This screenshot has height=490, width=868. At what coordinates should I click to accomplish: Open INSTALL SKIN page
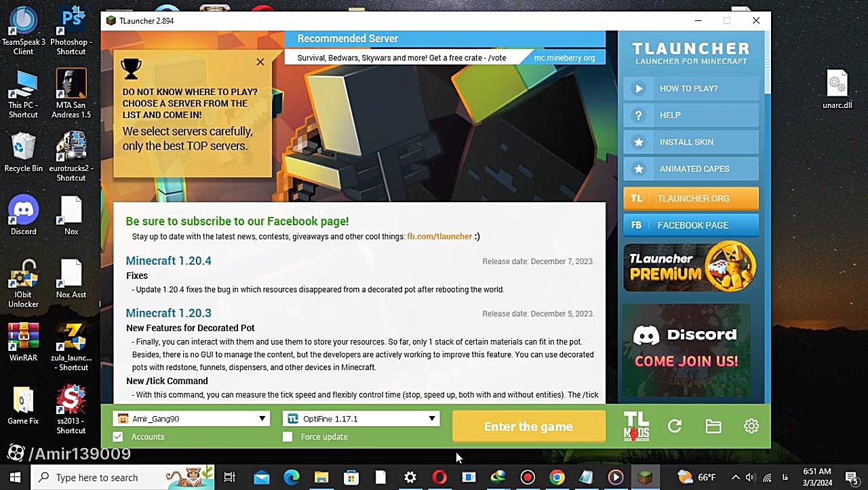click(691, 142)
